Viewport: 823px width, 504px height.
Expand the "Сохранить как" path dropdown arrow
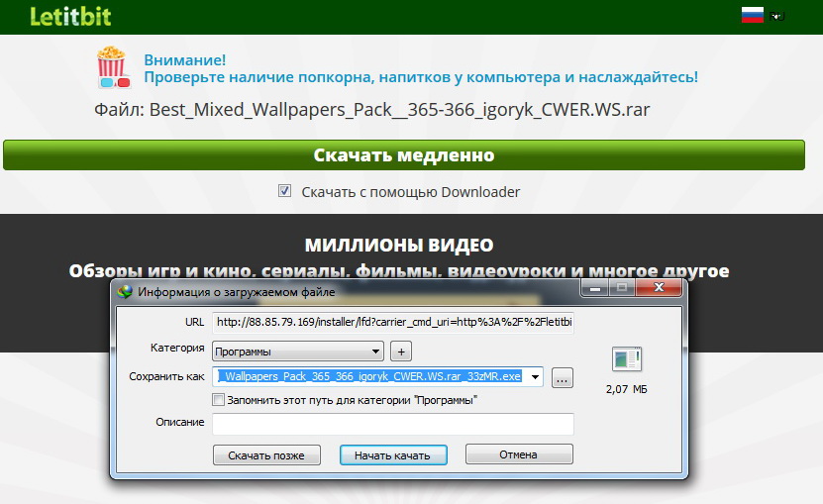tap(535, 377)
